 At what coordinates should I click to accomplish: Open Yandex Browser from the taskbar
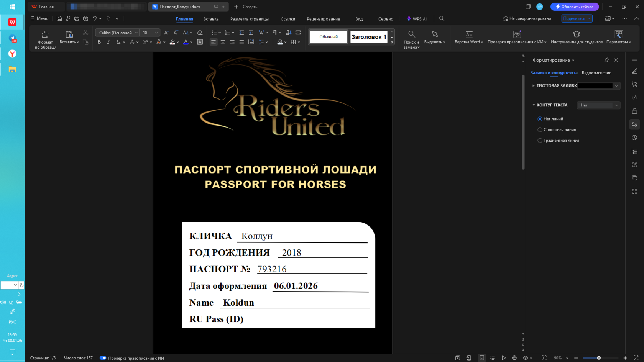pyautogui.click(x=12, y=54)
